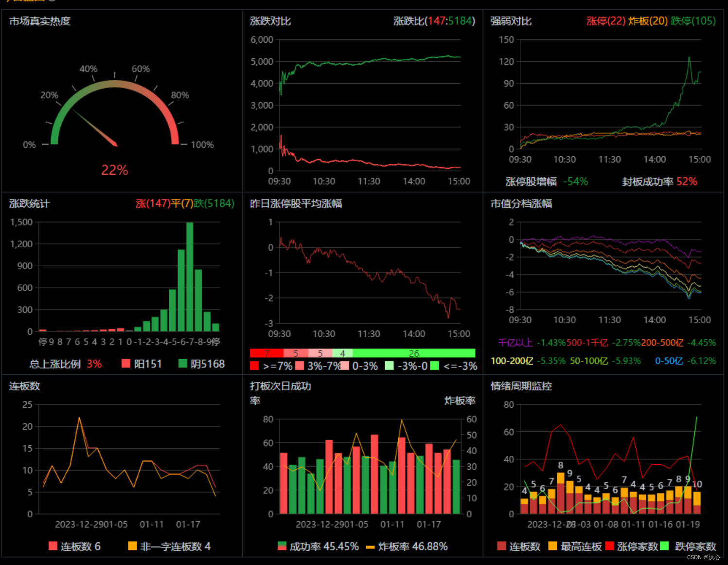Click the 打板次日成功率 title
This screenshot has width=728, height=565.
click(281, 393)
